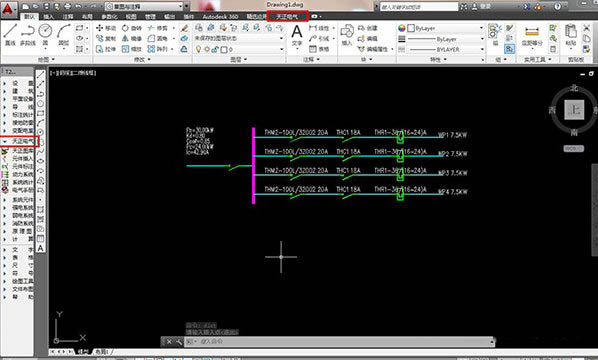This screenshot has height=360, width=598.
Task: Click the Insert block (插入) icon
Action: point(347,35)
